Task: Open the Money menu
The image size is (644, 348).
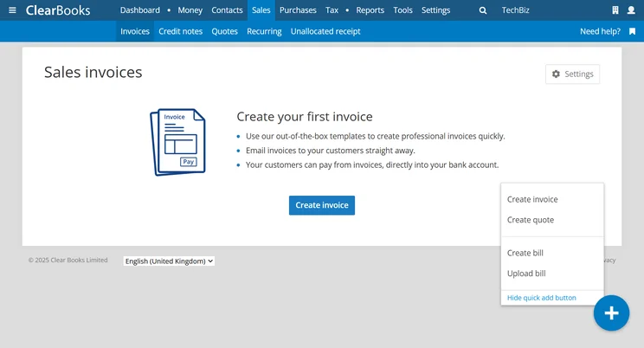Action: [x=190, y=10]
